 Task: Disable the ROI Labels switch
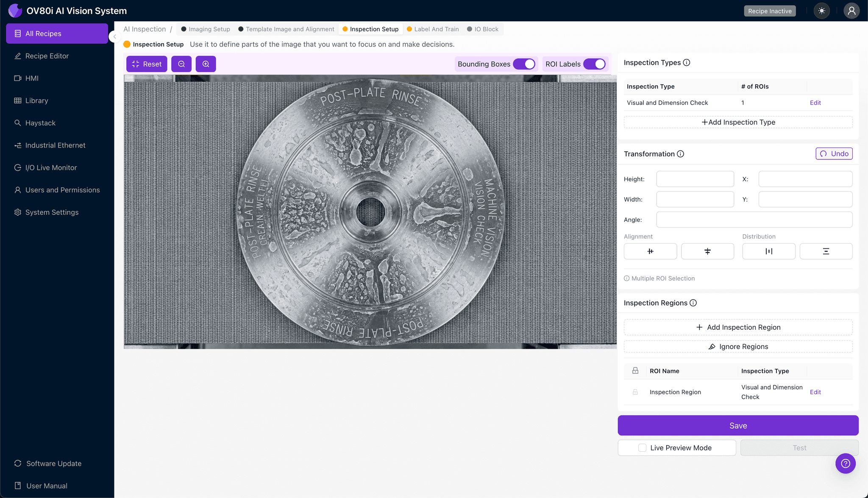[x=595, y=64]
